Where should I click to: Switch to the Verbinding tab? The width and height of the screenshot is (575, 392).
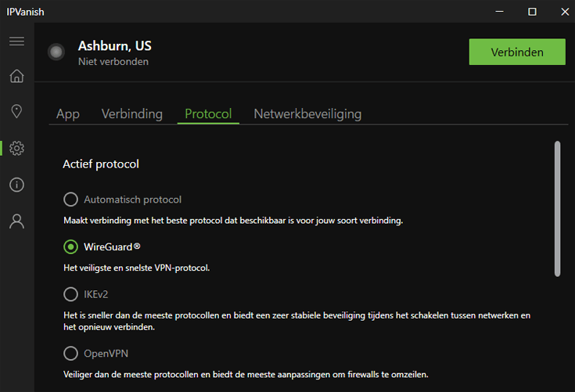pos(132,114)
